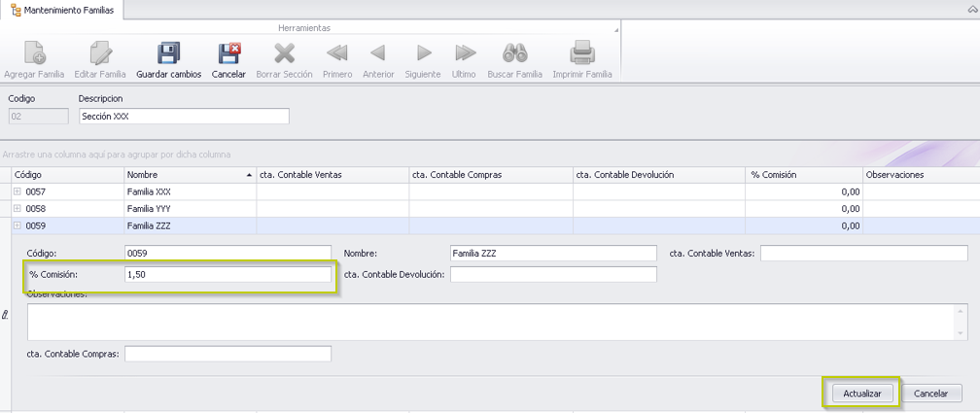The width and height of the screenshot is (980, 413).
Task: Jump to Ultimo record
Action: [465, 53]
